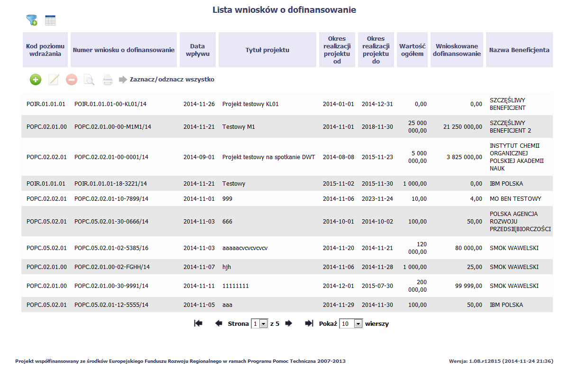This screenshot has height=377, width=588.
Task: Click the printer icon
Action: click(x=108, y=80)
